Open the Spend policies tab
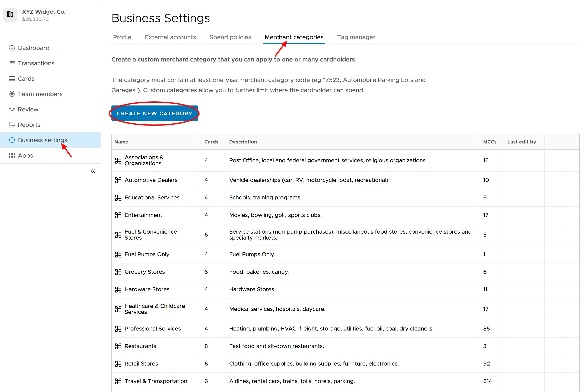Viewport: 584px width, 392px height. [230, 37]
